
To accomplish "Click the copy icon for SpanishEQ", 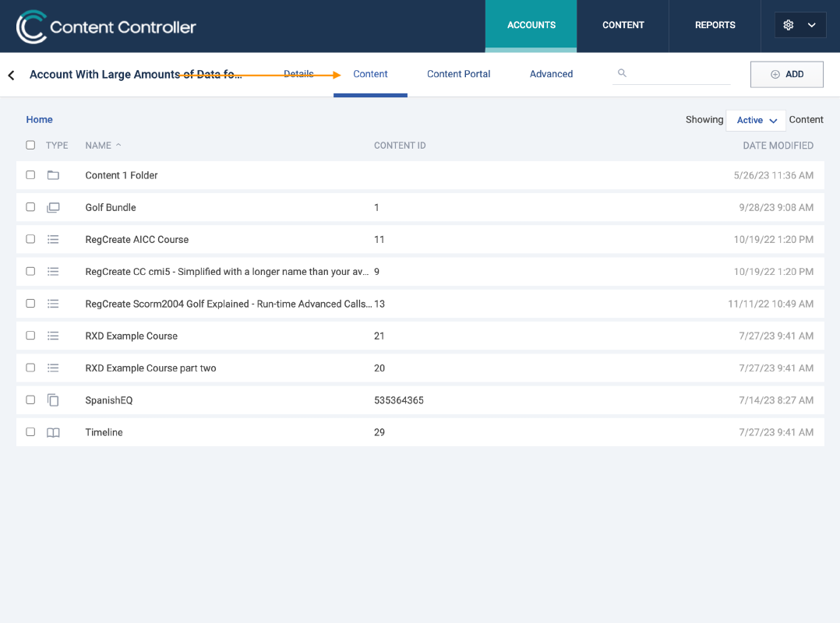I will [53, 399].
